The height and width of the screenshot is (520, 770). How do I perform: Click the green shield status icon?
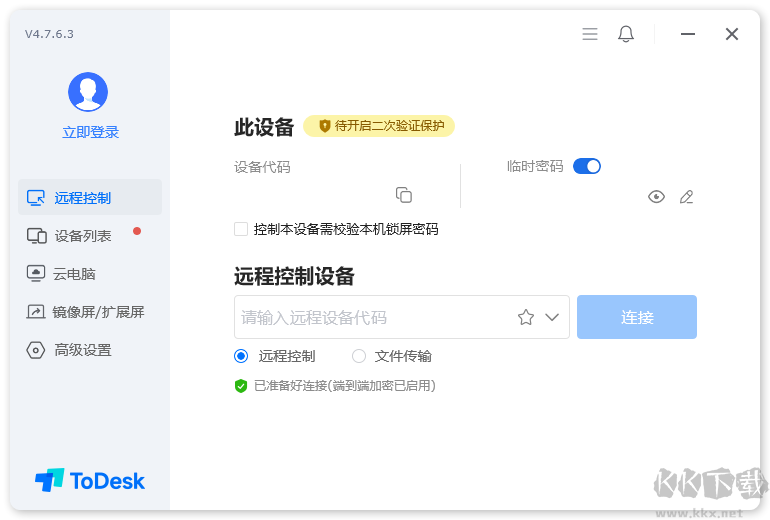pos(241,386)
